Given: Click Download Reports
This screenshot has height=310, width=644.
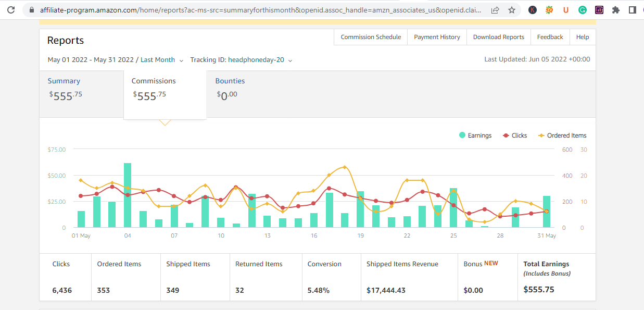Looking at the screenshot, I should pos(499,37).
